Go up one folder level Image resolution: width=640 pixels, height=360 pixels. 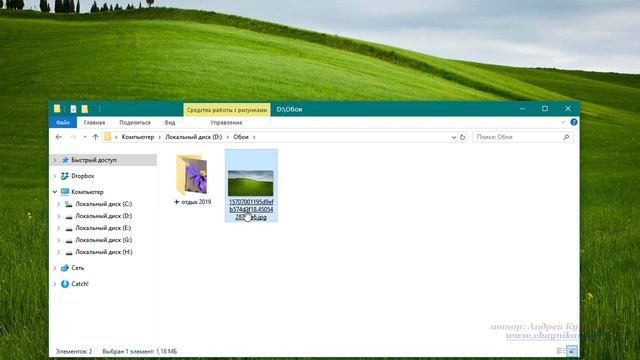click(96, 137)
